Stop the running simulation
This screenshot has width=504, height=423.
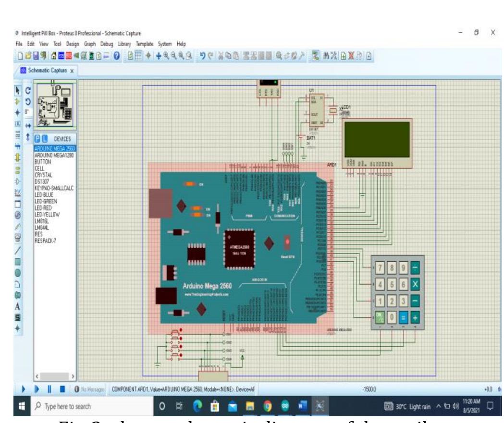(62, 388)
